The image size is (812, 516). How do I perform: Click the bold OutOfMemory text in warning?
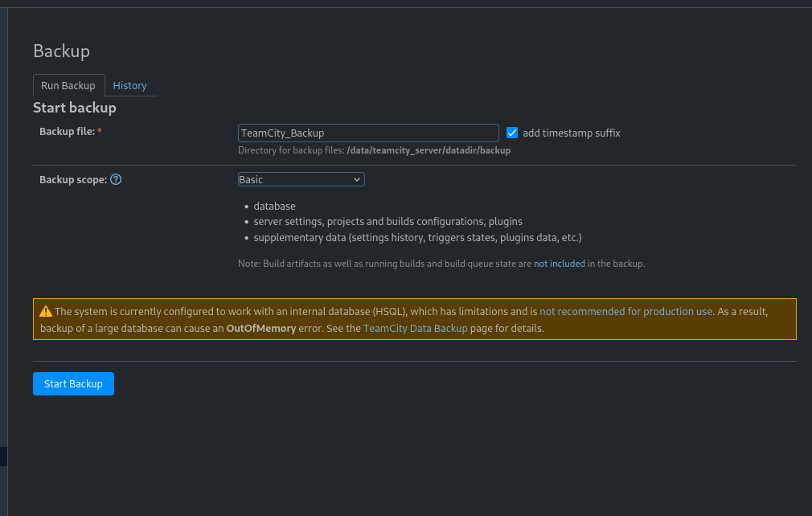click(x=261, y=329)
